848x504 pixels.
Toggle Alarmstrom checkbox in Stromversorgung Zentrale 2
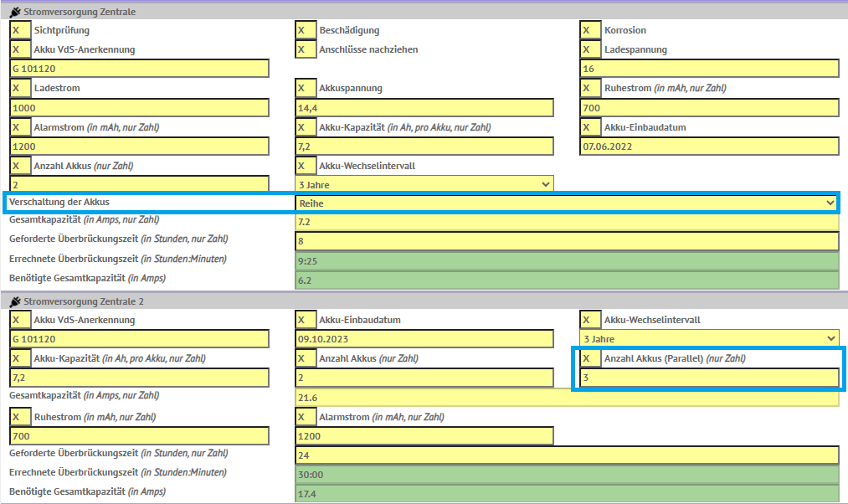click(x=306, y=417)
